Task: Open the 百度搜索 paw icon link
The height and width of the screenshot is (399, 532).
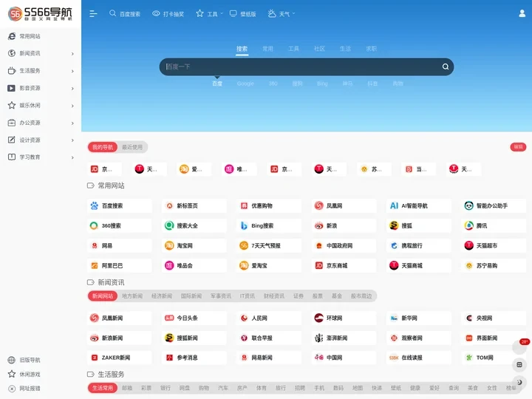Action: [x=119, y=205]
